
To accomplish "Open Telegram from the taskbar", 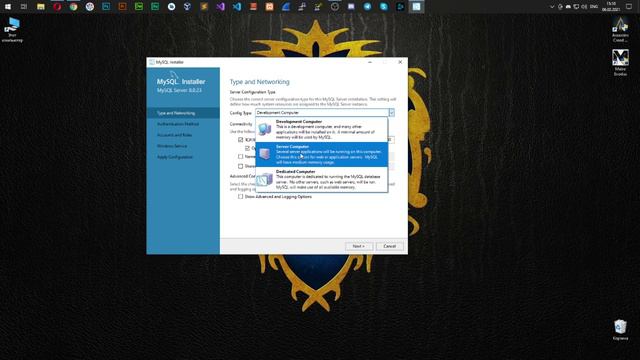I will tap(367, 7).
